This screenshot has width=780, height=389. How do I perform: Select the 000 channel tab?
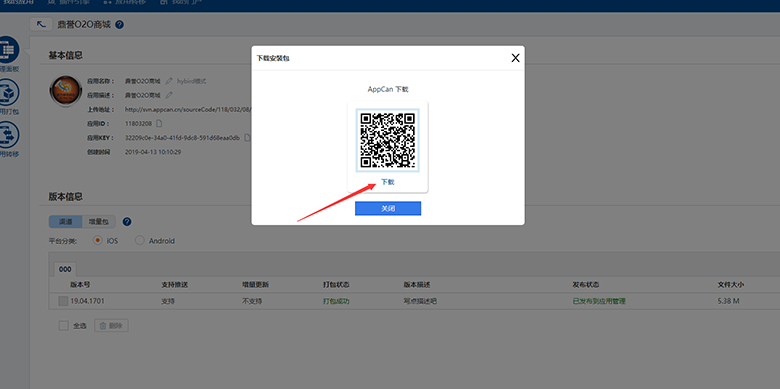[65, 269]
